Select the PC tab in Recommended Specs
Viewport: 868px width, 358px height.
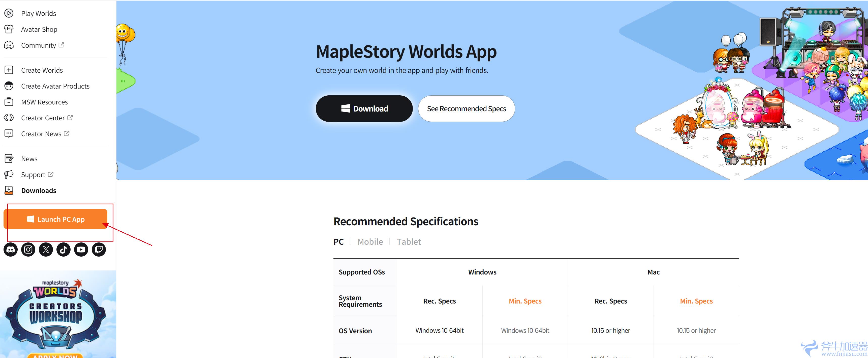coord(338,242)
